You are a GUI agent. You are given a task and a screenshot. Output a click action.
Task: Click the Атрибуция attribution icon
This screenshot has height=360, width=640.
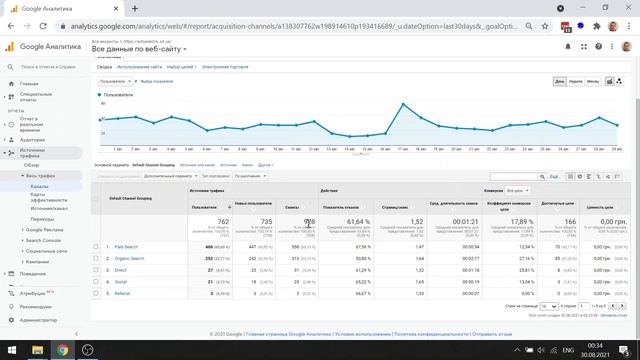(x=11, y=293)
